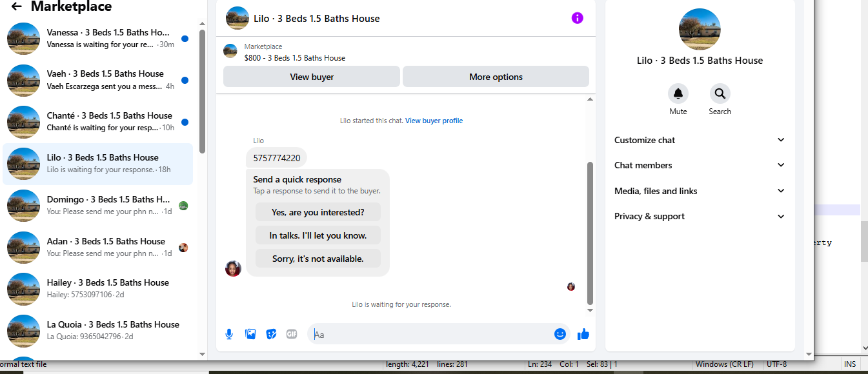Send 'In talks. I'll let you know.' response
The width and height of the screenshot is (868, 374).
[x=318, y=235]
